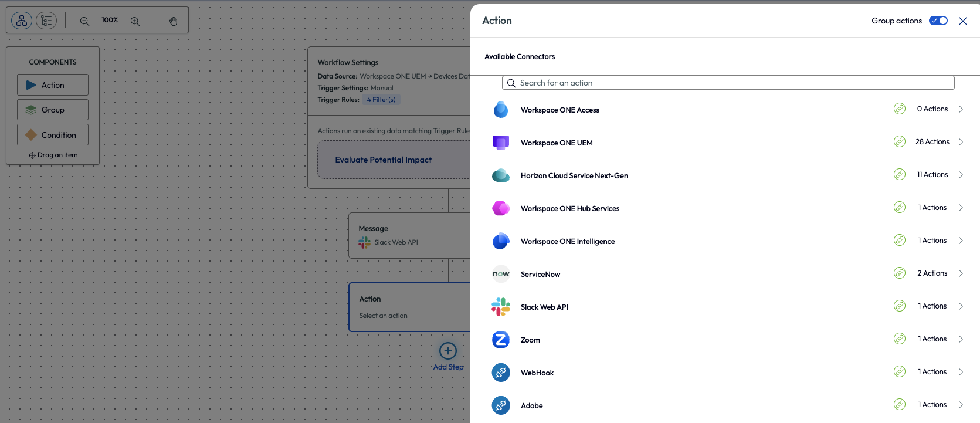
Task: Click the search magnifier icon
Action: [x=511, y=83]
